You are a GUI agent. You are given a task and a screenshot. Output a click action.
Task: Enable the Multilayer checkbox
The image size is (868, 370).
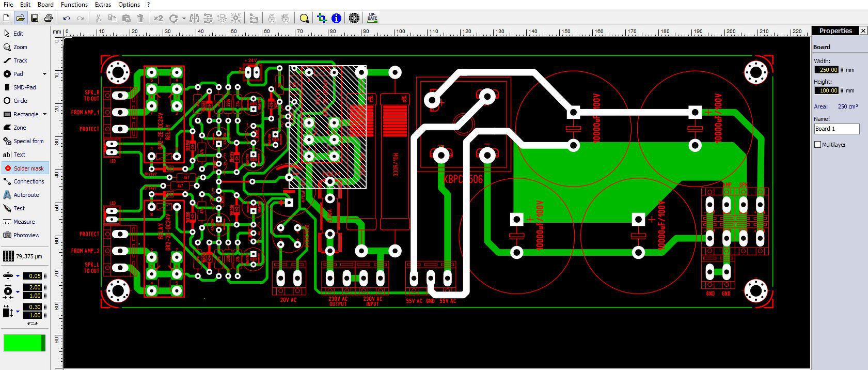pyautogui.click(x=817, y=145)
